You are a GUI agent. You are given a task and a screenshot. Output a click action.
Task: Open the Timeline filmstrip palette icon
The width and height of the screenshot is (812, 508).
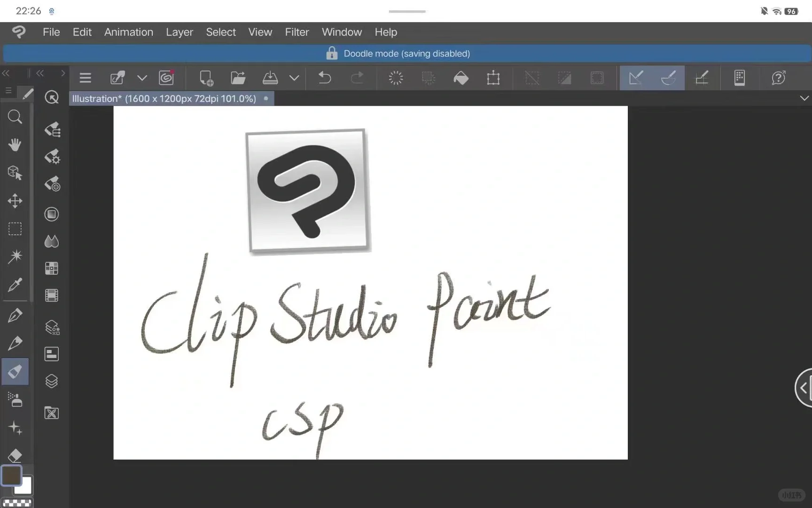[x=52, y=295]
